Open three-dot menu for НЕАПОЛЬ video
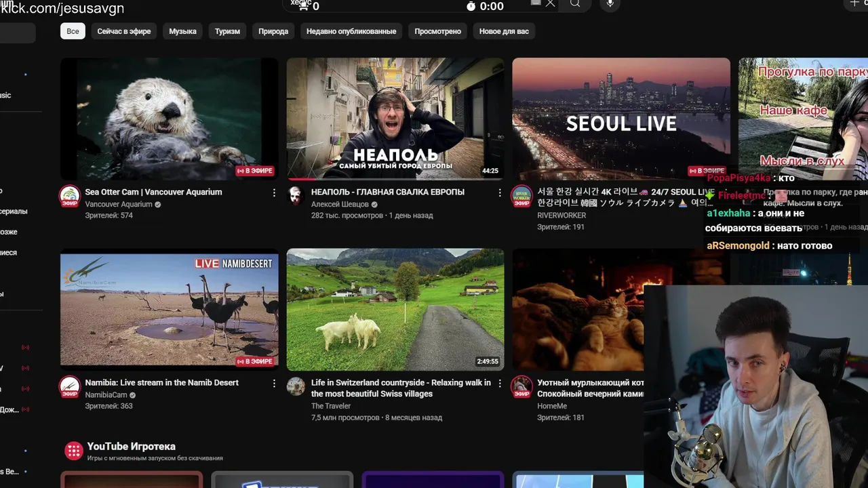Image resolution: width=868 pixels, height=488 pixels. [x=500, y=193]
